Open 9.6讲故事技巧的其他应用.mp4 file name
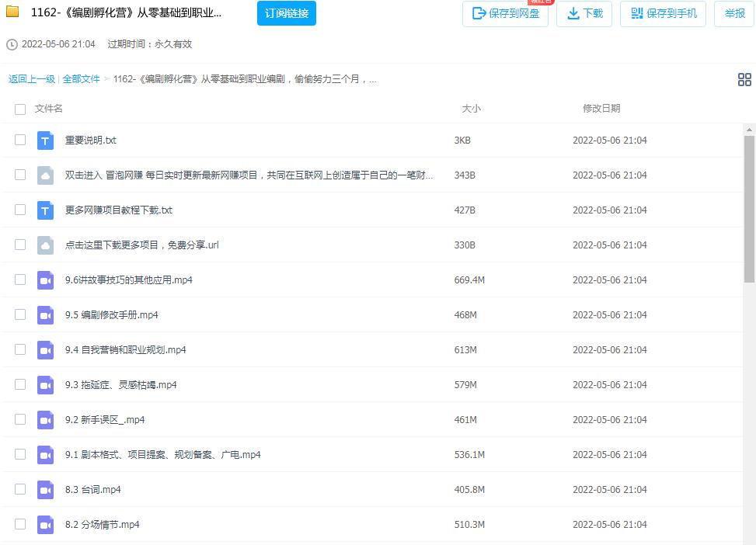756x545 pixels. coord(129,280)
